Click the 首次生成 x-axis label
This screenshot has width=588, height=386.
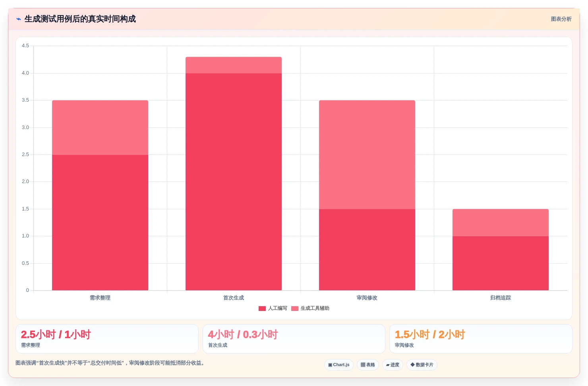234,298
